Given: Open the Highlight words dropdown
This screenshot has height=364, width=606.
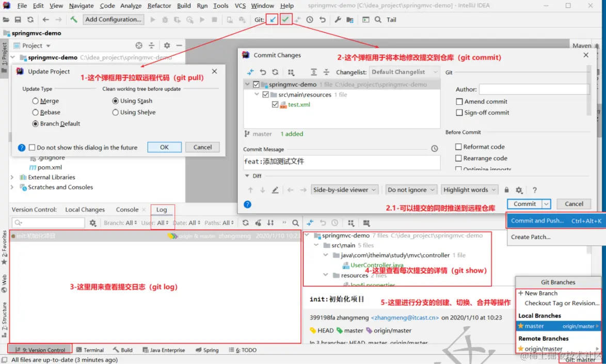Looking at the screenshot, I should click(x=469, y=189).
